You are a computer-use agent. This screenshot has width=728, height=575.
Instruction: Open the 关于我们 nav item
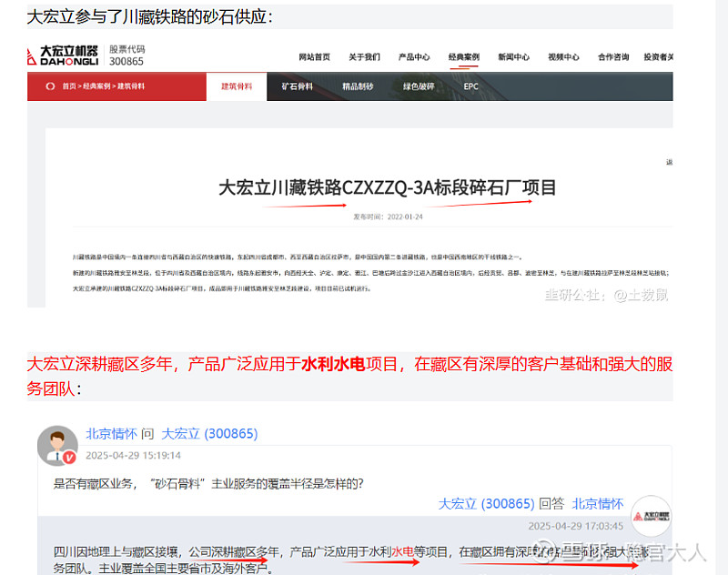(365, 57)
